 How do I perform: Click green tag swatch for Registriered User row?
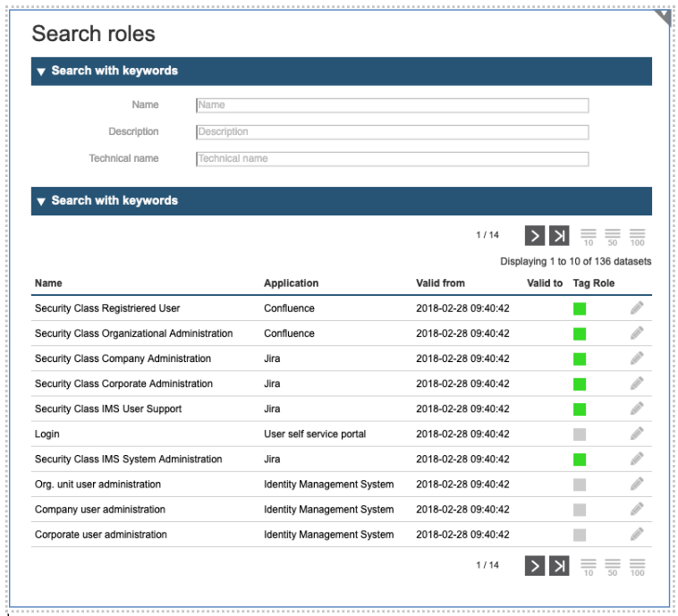[x=580, y=308]
